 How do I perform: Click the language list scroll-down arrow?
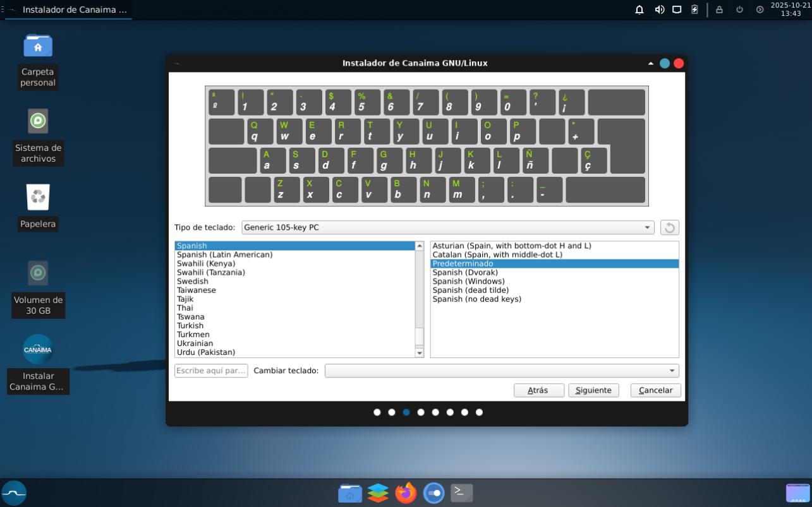click(x=420, y=353)
